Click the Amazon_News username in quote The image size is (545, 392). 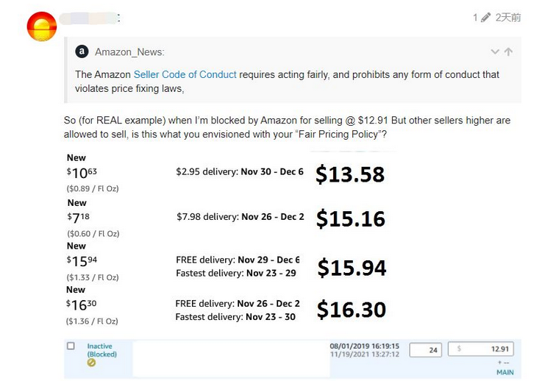pos(129,52)
